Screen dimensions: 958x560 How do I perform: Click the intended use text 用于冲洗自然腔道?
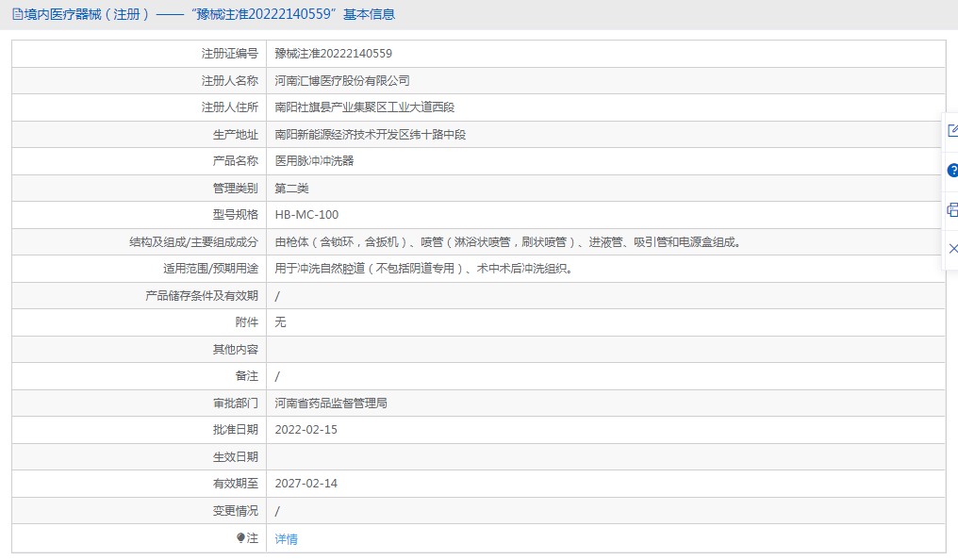coord(423,269)
